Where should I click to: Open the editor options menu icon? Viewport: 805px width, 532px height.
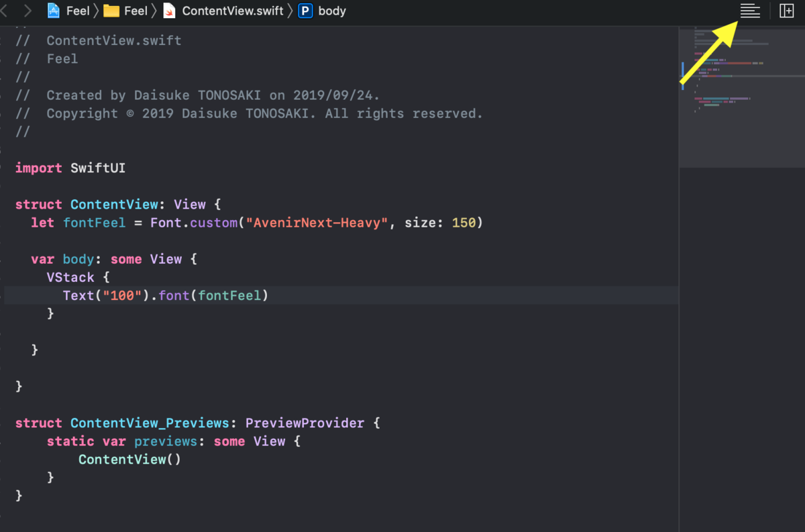[x=750, y=11]
